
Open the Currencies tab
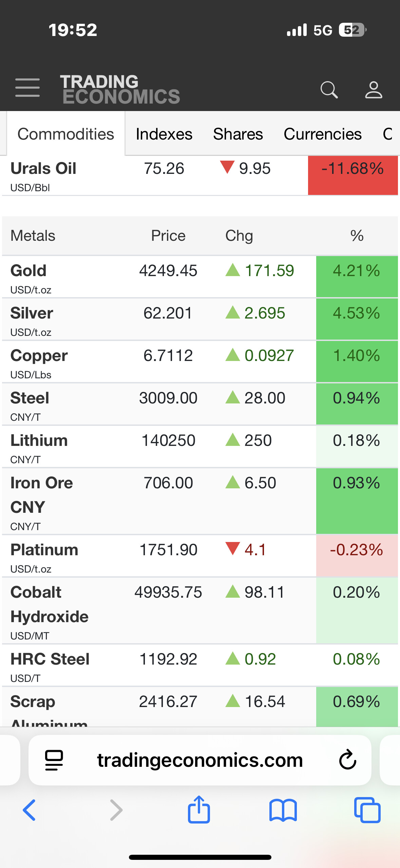322,134
